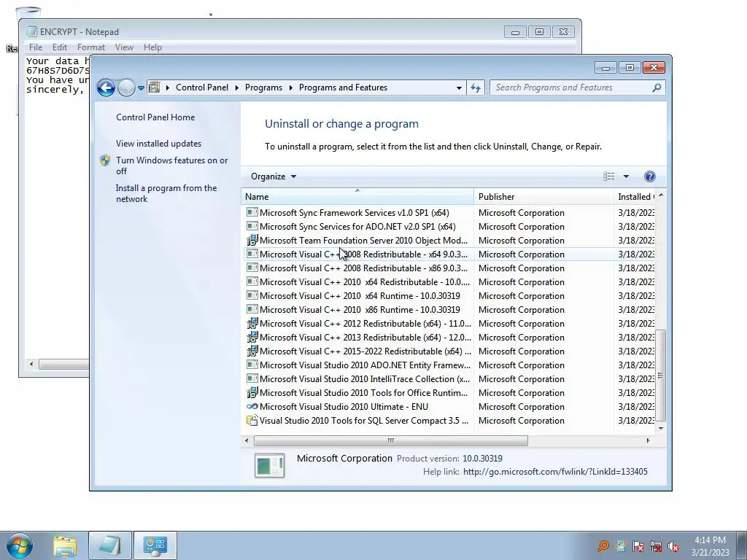
Task: Select Visual C++ 2010 x64 Redistributable icon
Action: point(252,281)
